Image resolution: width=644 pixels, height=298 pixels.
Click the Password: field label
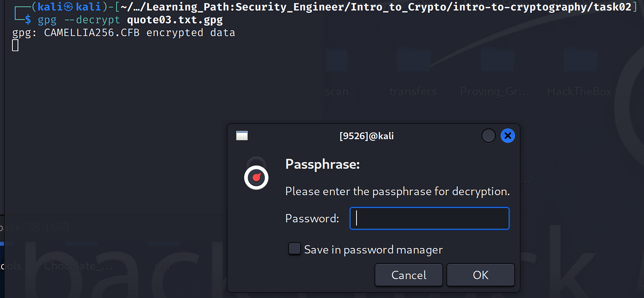pos(312,218)
